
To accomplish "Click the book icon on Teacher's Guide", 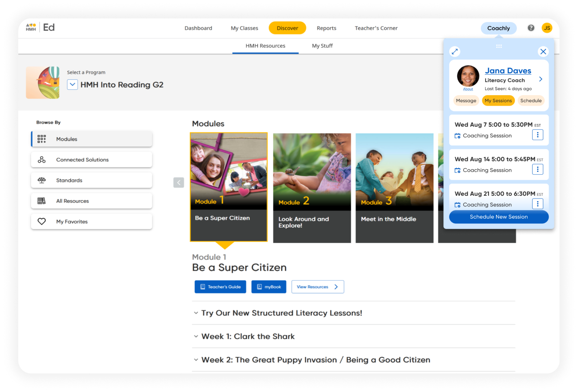I will [x=203, y=287].
